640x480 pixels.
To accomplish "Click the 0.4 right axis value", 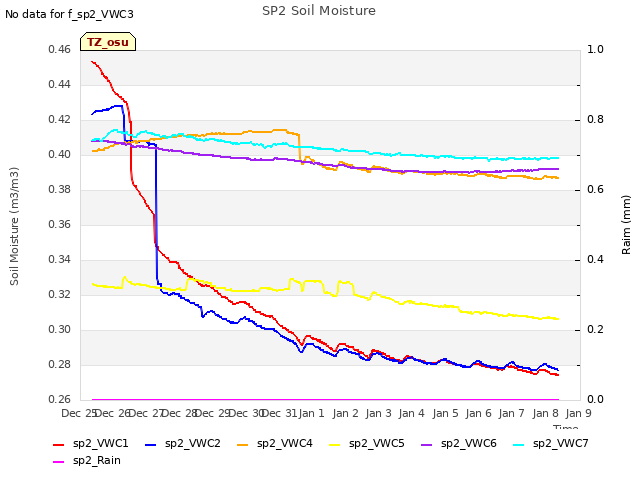I will [x=595, y=260].
